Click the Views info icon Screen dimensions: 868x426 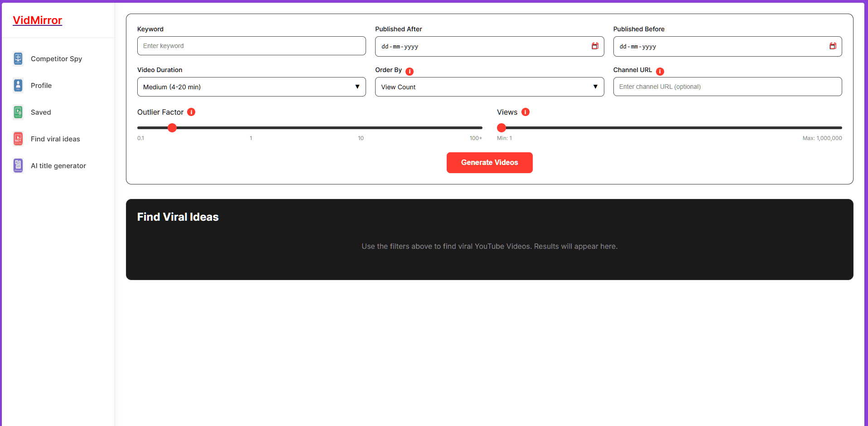point(525,112)
